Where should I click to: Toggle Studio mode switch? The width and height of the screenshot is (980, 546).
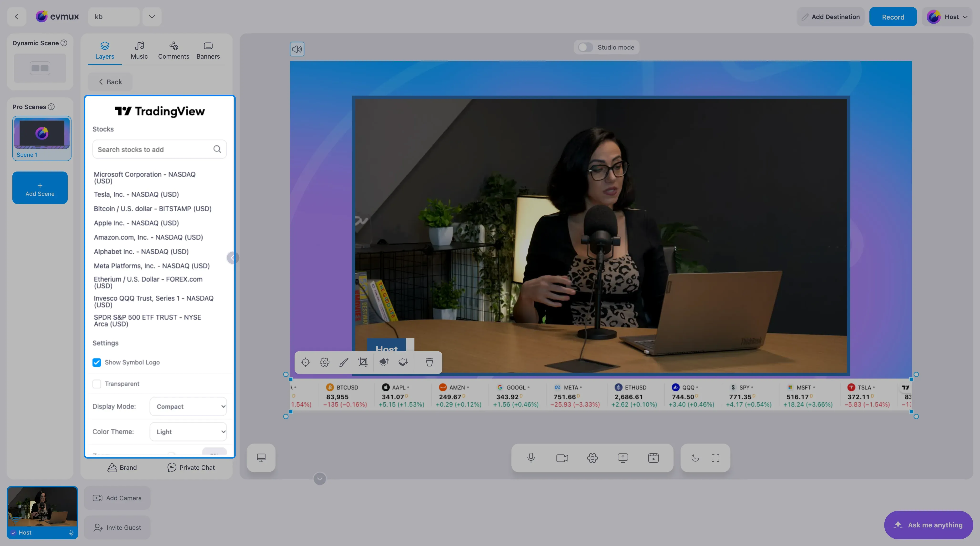(585, 47)
